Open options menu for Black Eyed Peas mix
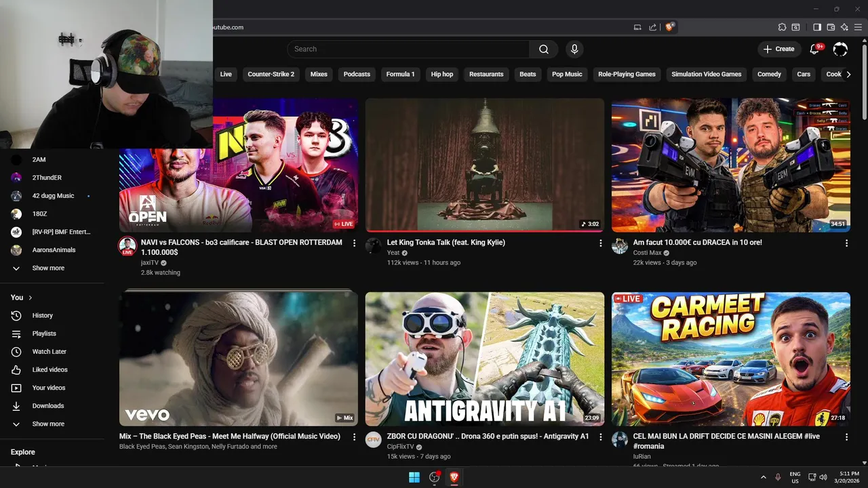 tap(354, 437)
